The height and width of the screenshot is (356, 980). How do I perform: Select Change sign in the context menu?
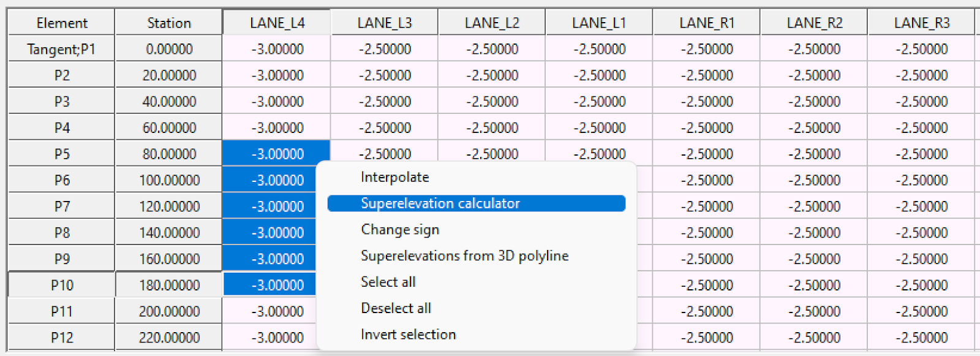[400, 230]
